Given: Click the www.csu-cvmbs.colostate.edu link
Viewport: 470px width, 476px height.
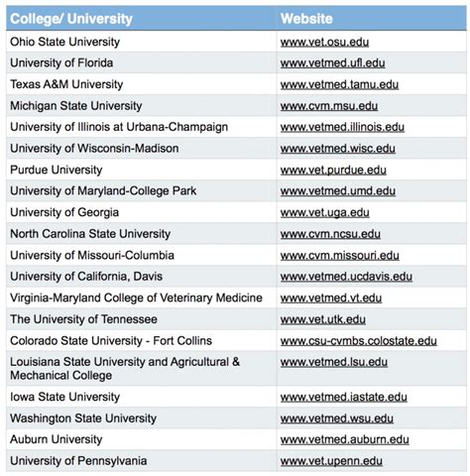Looking at the screenshot, I should pos(359,341).
